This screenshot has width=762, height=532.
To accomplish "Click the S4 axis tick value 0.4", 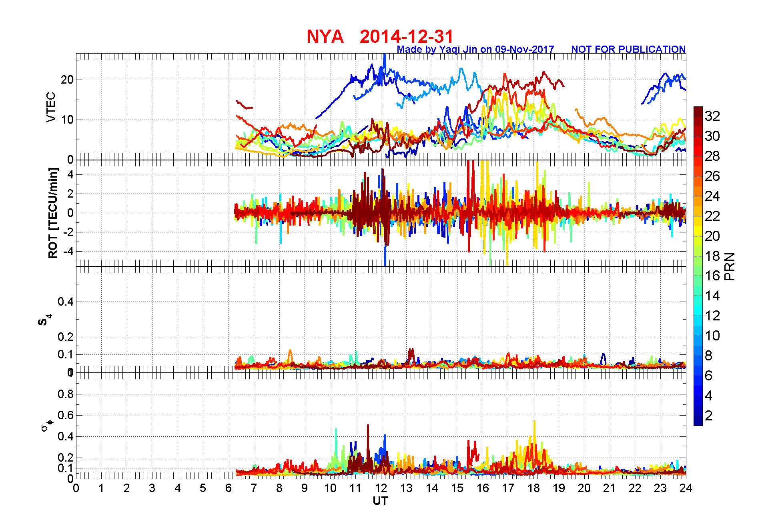I will point(66,302).
